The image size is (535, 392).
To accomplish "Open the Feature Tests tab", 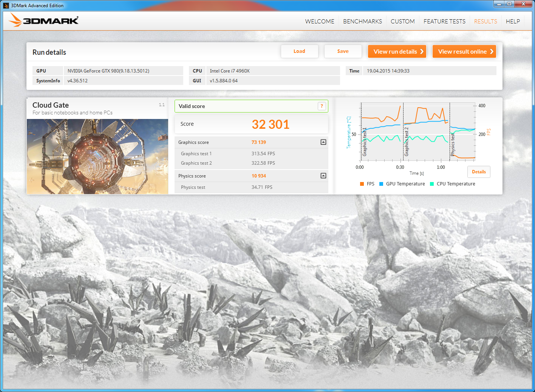I will [x=444, y=22].
